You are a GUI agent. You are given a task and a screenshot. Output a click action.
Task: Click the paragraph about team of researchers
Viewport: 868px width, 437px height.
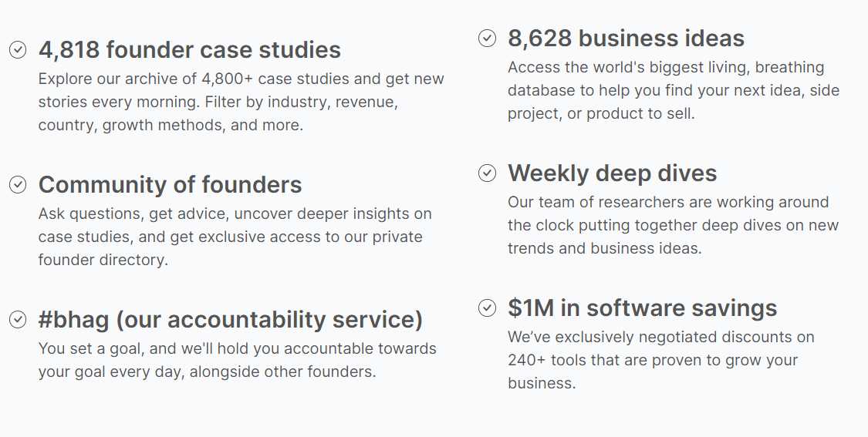tap(673, 225)
